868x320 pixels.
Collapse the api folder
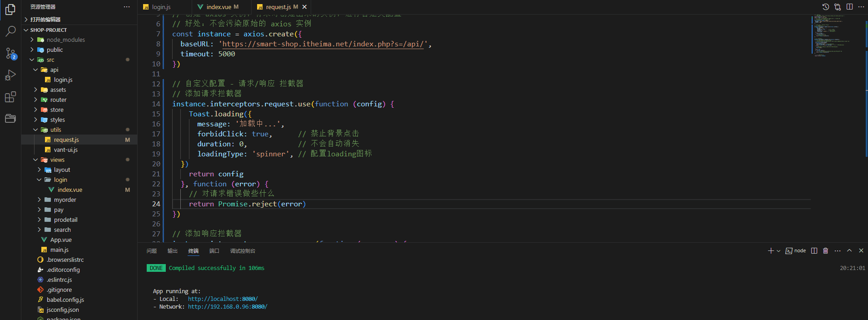(x=79, y=70)
